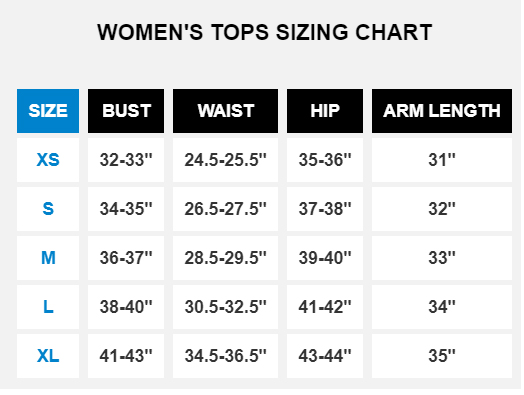This screenshot has height=395, width=524.
Task: Select the XS size row label
Action: (48, 160)
